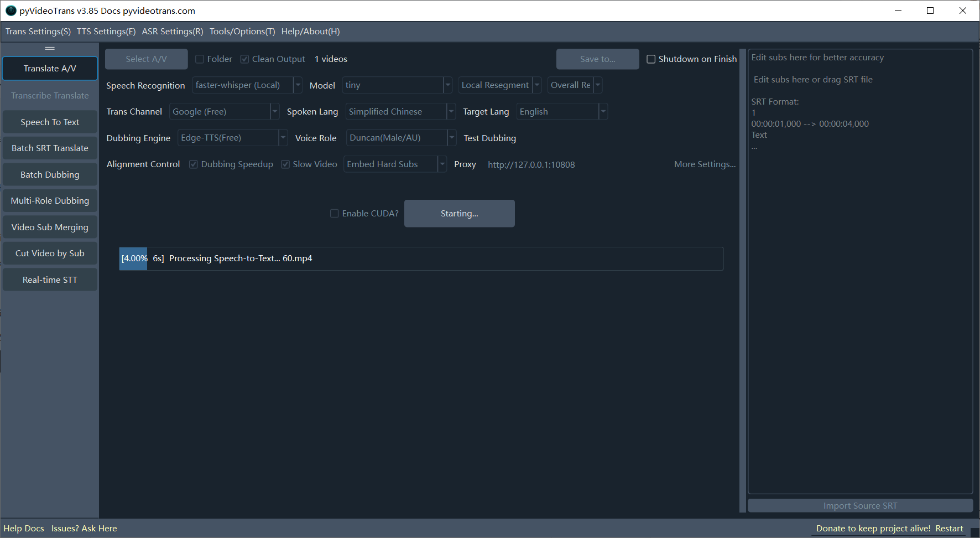Open the Tools/Options menu
The width and height of the screenshot is (980, 538).
coord(242,32)
